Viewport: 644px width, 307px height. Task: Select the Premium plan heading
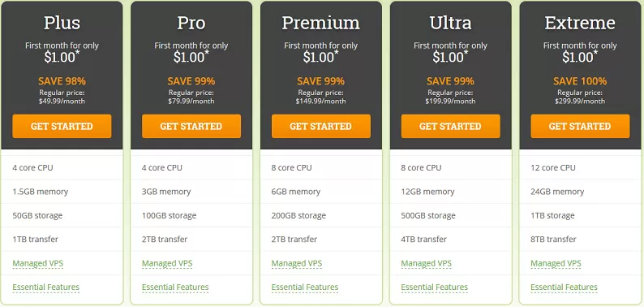click(320, 23)
